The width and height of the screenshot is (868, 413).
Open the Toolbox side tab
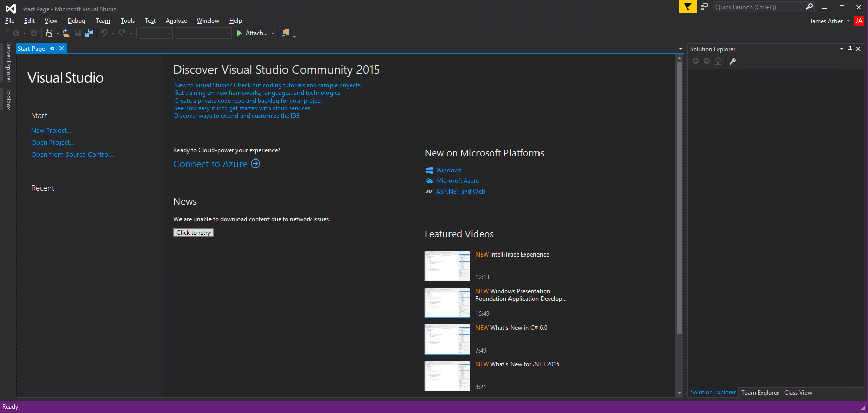8,99
